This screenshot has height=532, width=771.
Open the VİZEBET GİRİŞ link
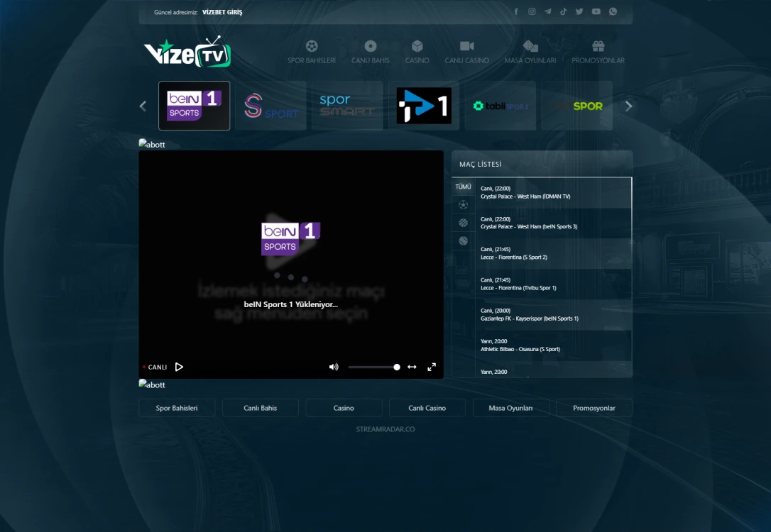(222, 11)
